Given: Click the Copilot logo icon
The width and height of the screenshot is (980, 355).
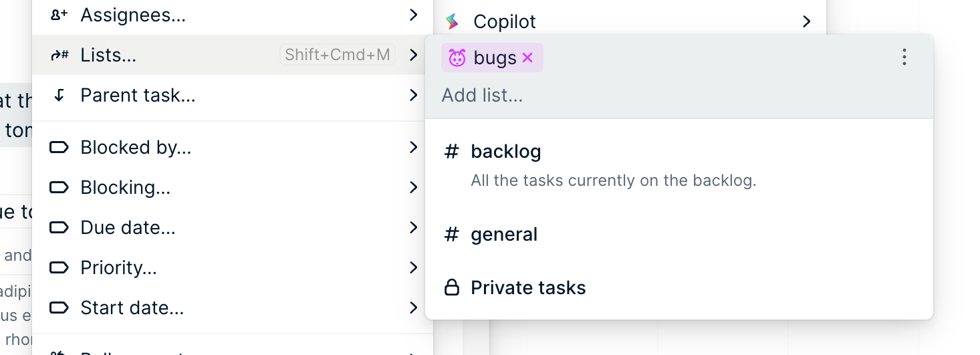Looking at the screenshot, I should pyautogui.click(x=453, y=21).
